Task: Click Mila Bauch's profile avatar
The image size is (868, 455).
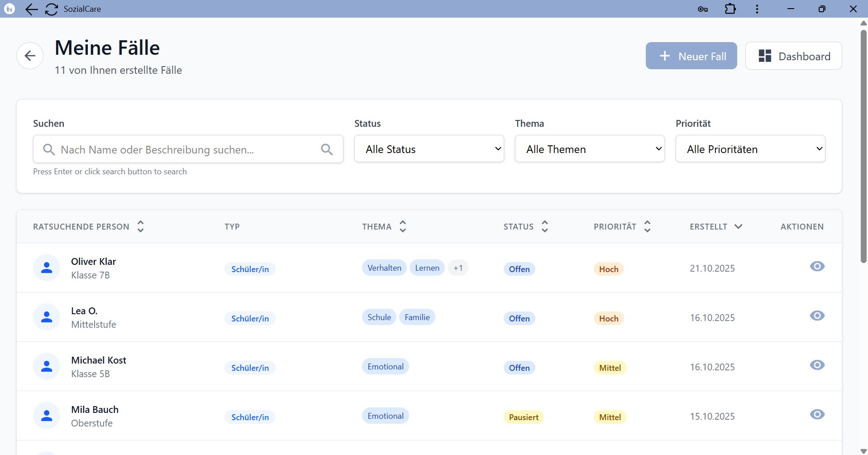Action: coord(47,415)
